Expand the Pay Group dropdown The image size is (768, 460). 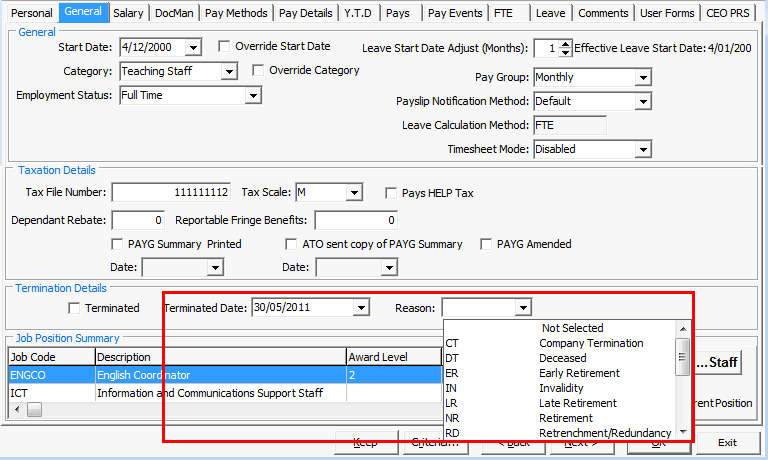tap(643, 77)
